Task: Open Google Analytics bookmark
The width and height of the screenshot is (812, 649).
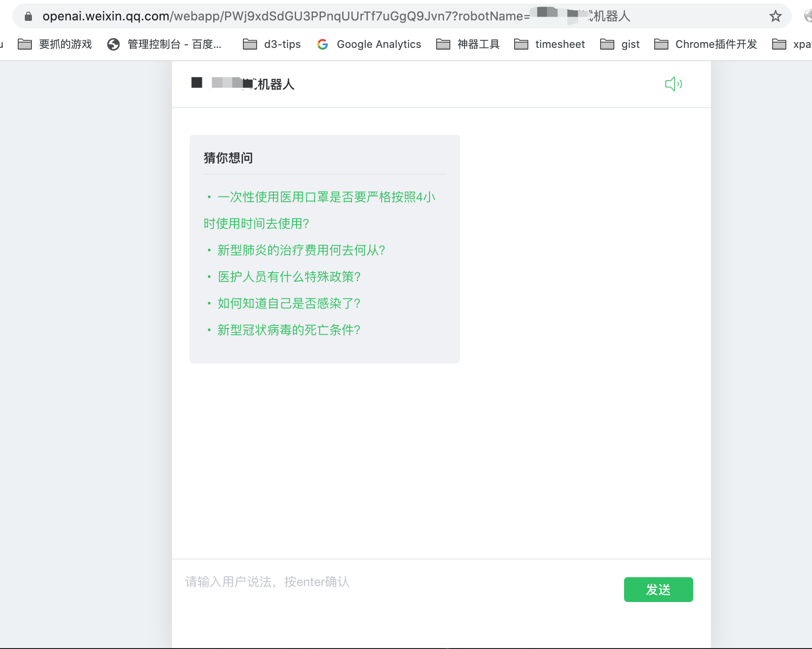Action: [369, 44]
